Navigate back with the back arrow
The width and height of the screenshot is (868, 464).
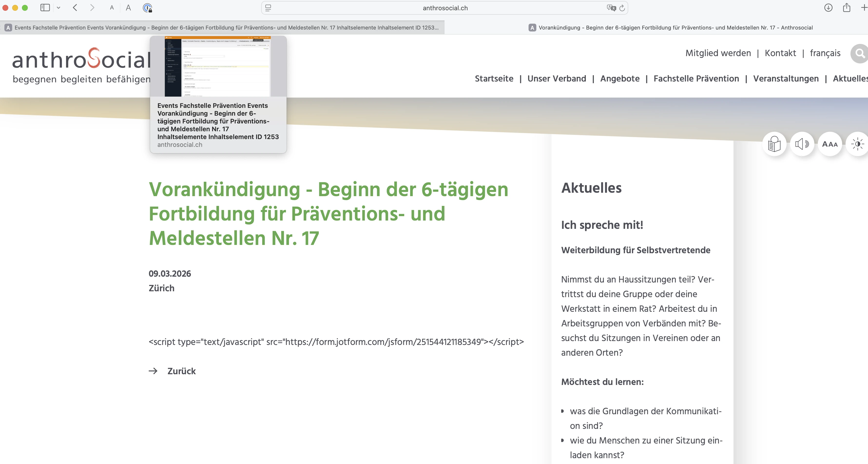(x=75, y=8)
